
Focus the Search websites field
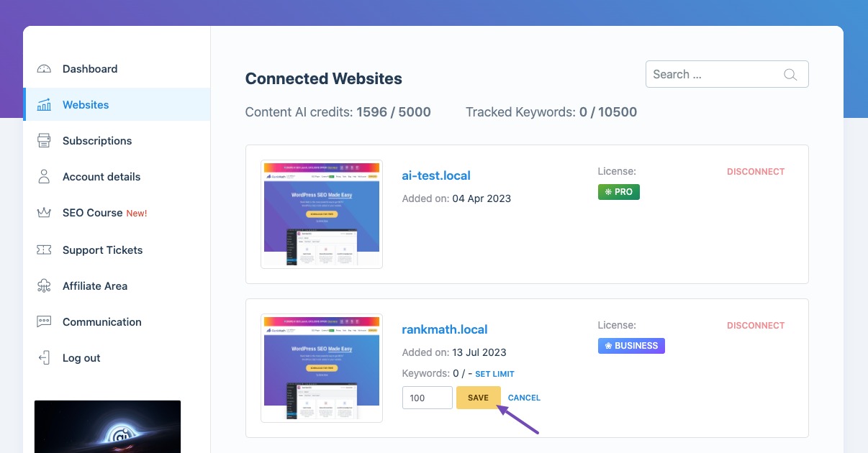click(x=727, y=74)
